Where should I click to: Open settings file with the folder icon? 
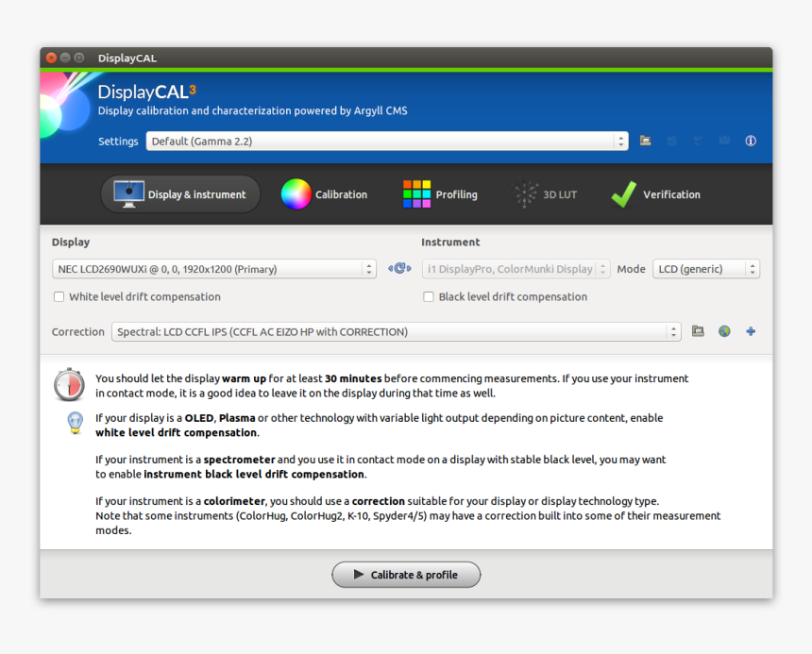tap(645, 140)
